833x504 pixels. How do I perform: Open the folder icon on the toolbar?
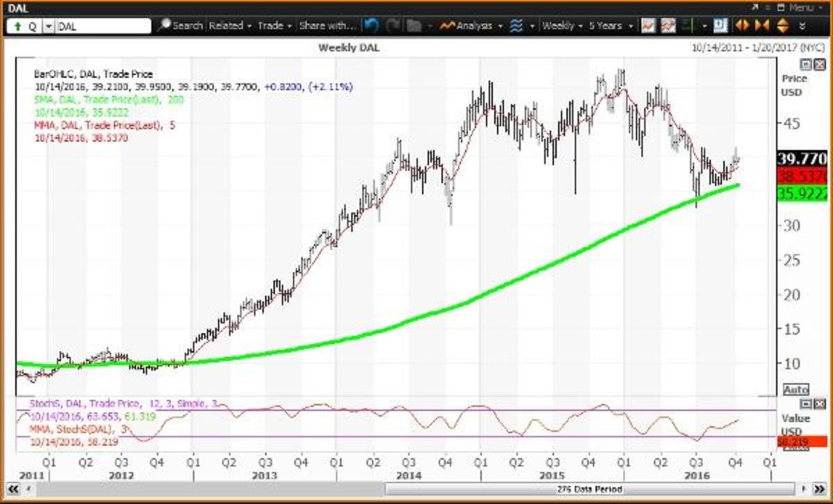pyautogui.click(x=414, y=26)
